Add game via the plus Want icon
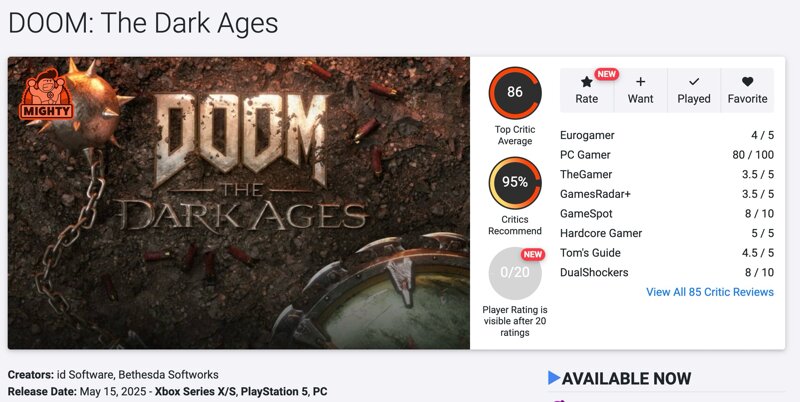 (640, 82)
